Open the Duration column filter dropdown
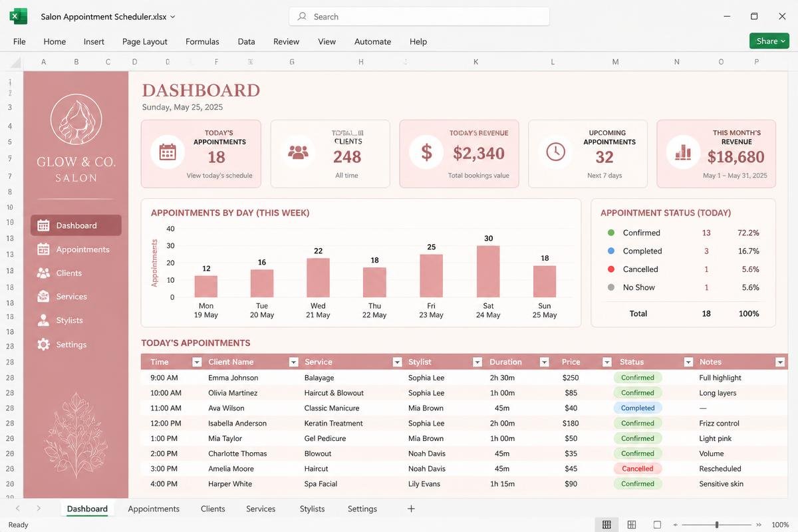The width and height of the screenshot is (798, 532). tap(544, 362)
